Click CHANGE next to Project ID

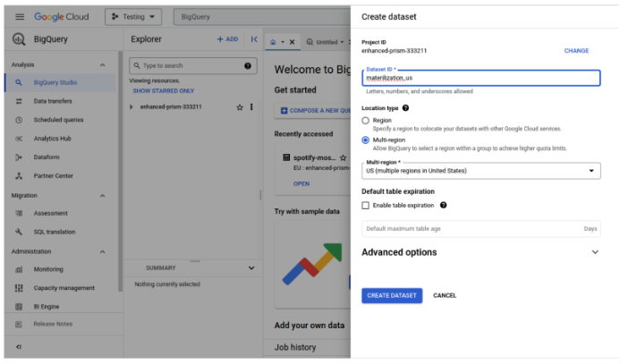(x=576, y=51)
